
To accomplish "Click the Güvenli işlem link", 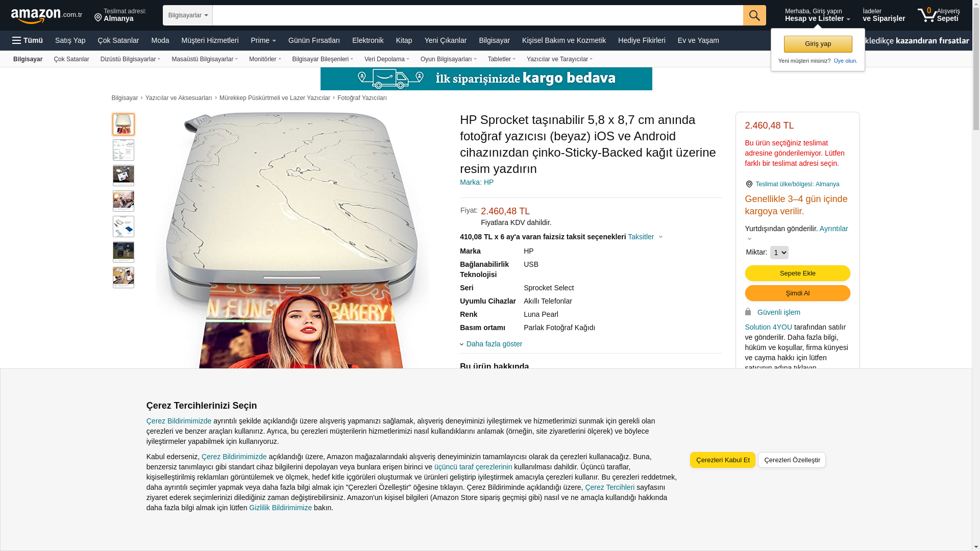I will point(778,312).
